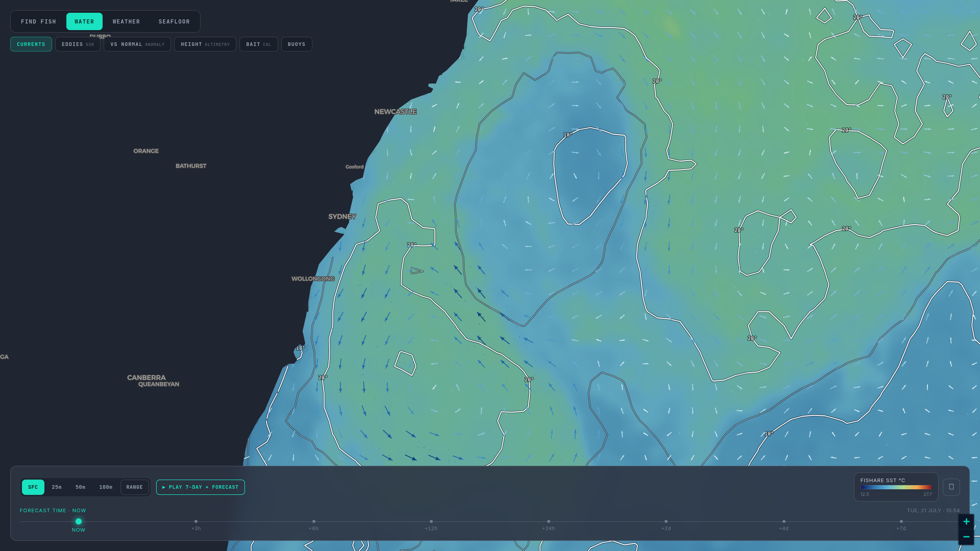Click the ORANGE map label
Viewport: 980px width, 551px height.
(146, 151)
